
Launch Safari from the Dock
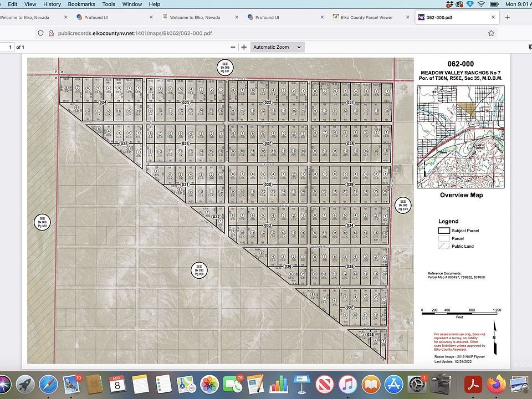(x=48, y=385)
